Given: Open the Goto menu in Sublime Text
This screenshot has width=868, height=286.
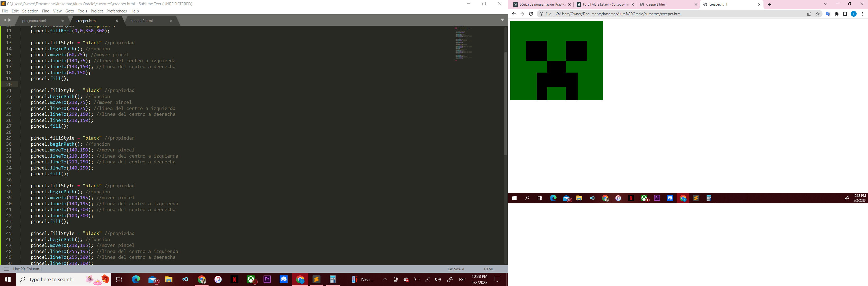Looking at the screenshot, I should coord(70,11).
